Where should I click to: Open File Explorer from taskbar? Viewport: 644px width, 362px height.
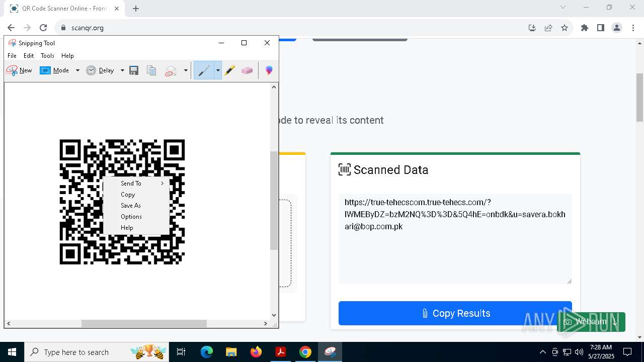coord(231,352)
